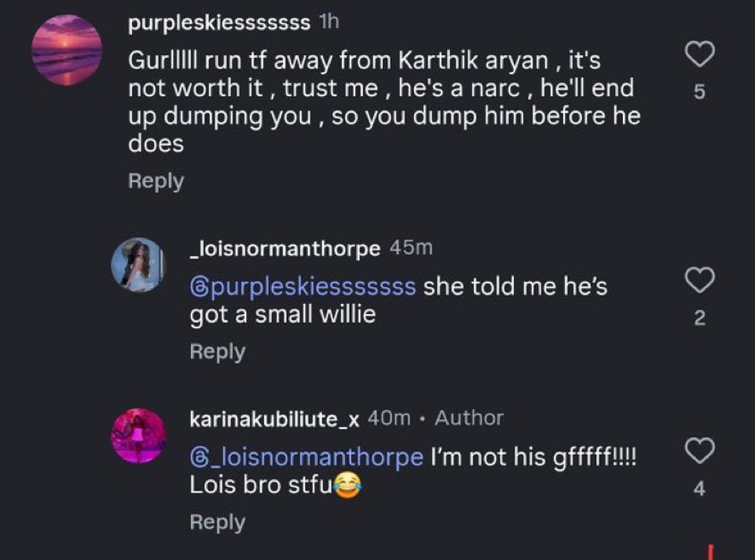Tap the 45m timestamp beside _loisnormanthorpe

point(411,249)
